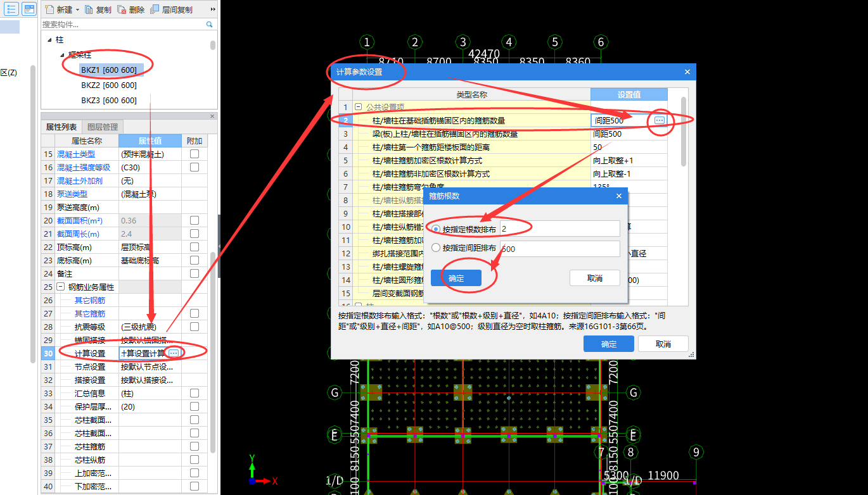Click 取消 at bottom of 计算参数设置

point(663,344)
